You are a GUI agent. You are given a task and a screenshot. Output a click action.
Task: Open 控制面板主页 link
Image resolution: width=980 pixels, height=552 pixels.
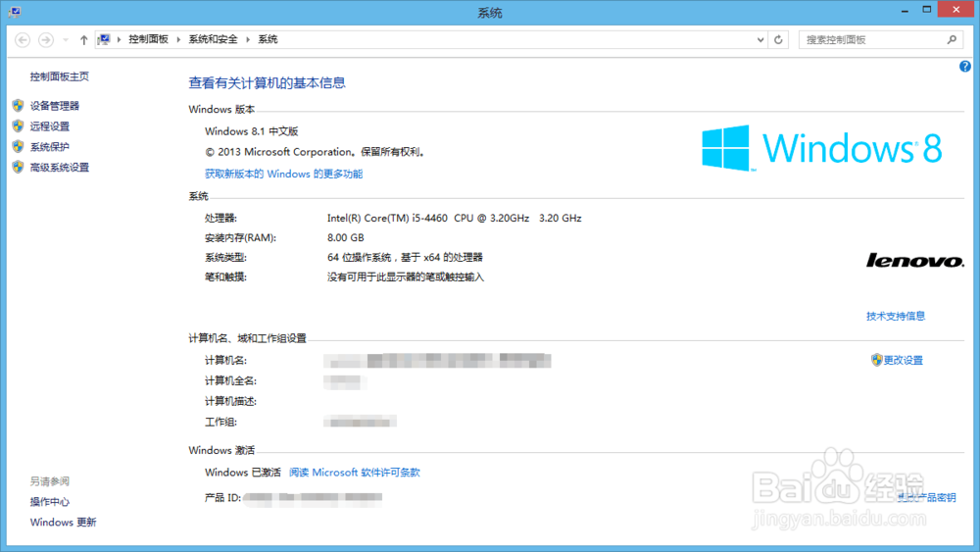(x=60, y=76)
